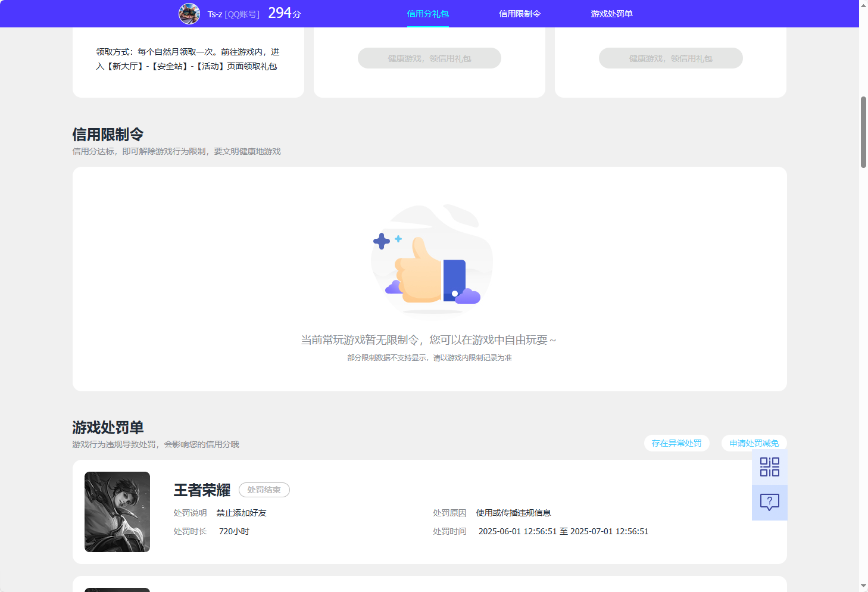Click the user avatar in the top bar
The width and height of the screenshot is (868, 592).
point(189,13)
